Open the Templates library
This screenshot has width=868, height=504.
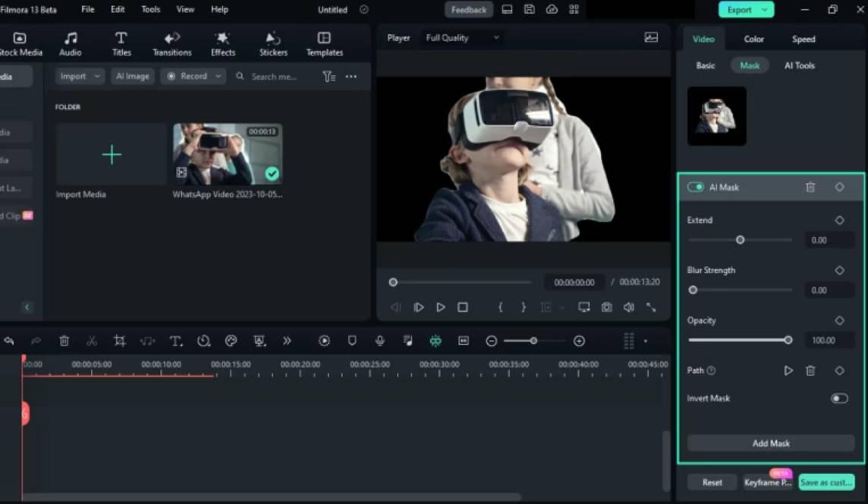coord(325,44)
